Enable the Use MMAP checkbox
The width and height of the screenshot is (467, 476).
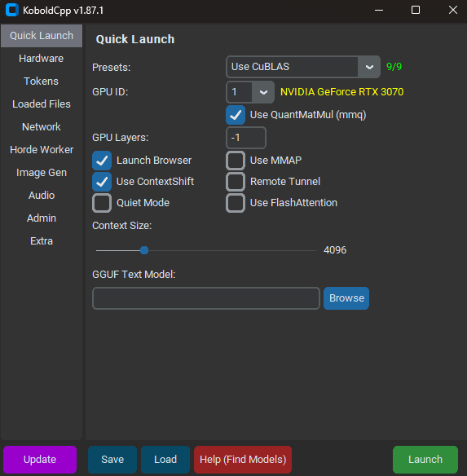click(x=236, y=161)
